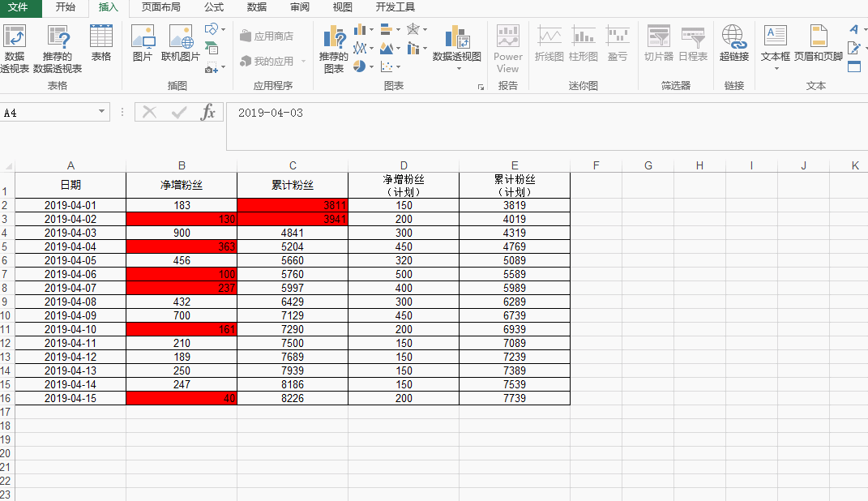Expand the area chart dropdown
868x501 pixels.
398,48
